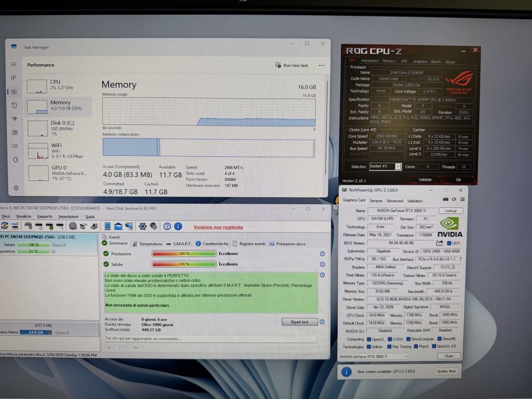Toggle OpenCL checkbox in GPU-Z

tap(369, 339)
